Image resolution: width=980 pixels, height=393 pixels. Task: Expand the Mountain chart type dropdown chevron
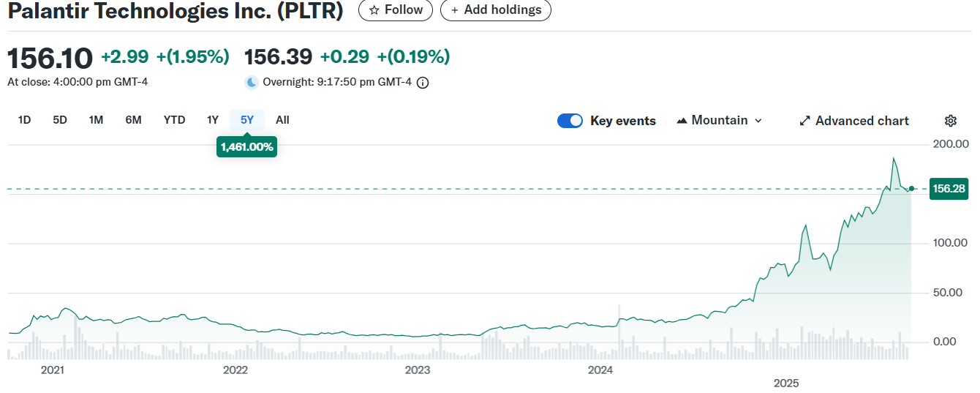pos(758,121)
